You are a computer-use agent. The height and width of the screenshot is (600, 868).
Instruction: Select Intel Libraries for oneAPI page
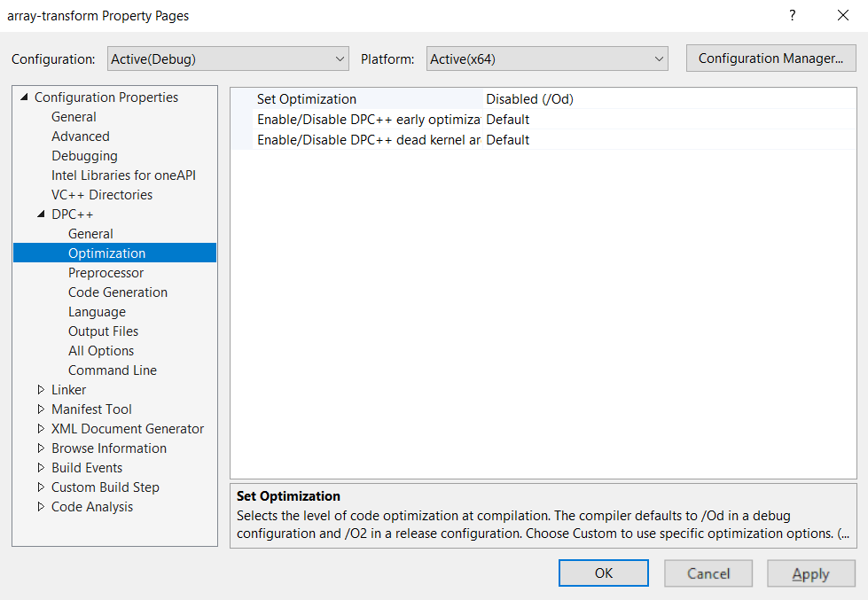(x=123, y=175)
